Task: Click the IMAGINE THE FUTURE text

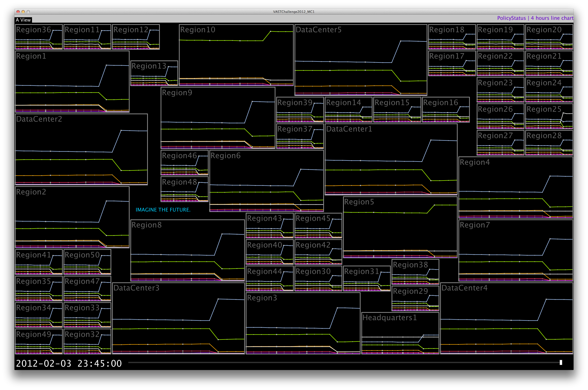Action: [163, 210]
